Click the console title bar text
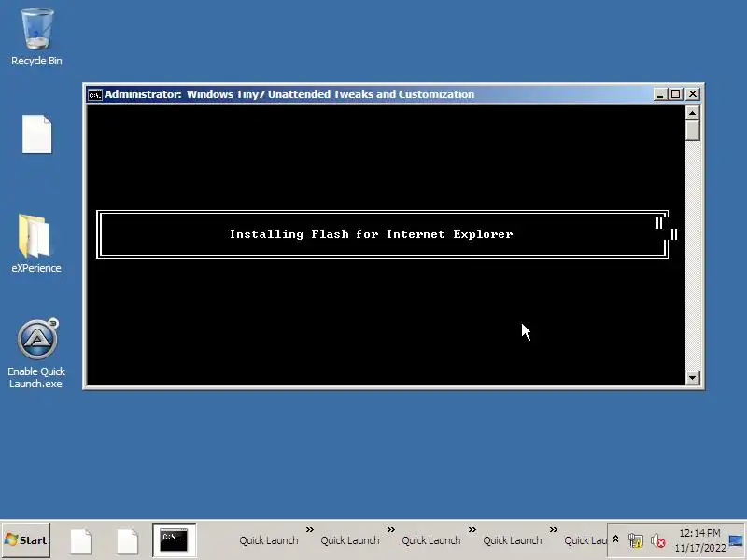This screenshot has width=747, height=560. (x=289, y=94)
